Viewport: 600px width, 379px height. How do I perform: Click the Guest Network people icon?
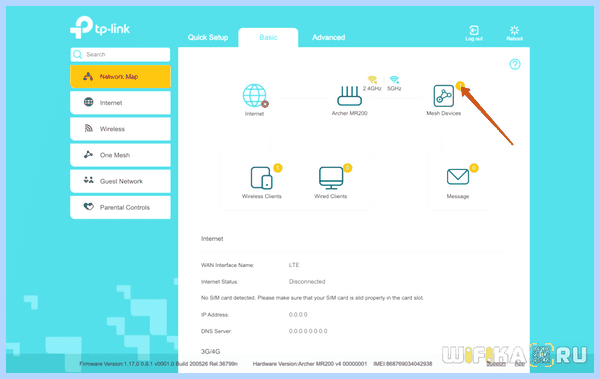(88, 180)
